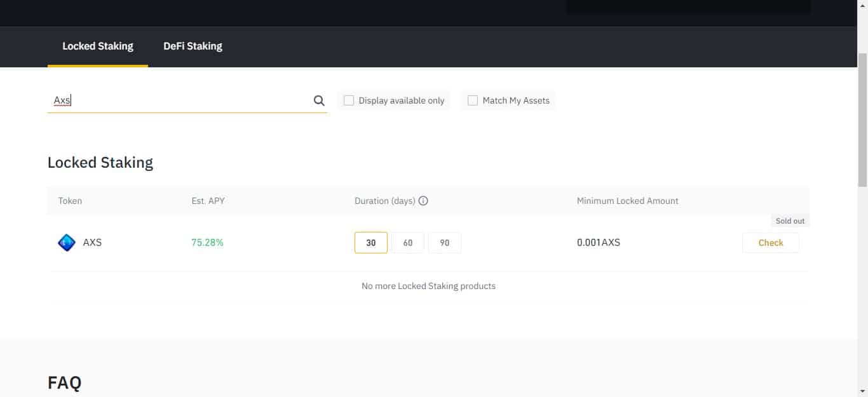
Task: Click the magnifying glass in the search bar
Action: 318,100
